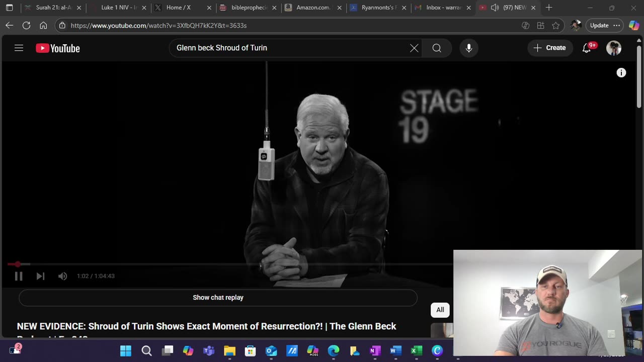Open Excel from taskbar
The height and width of the screenshot is (362, 644).
click(x=416, y=351)
